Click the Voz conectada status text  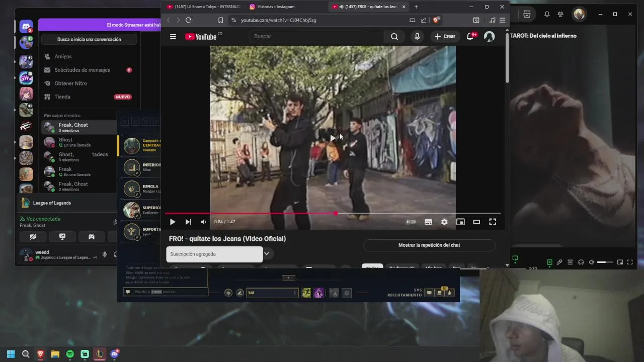pyautogui.click(x=43, y=219)
